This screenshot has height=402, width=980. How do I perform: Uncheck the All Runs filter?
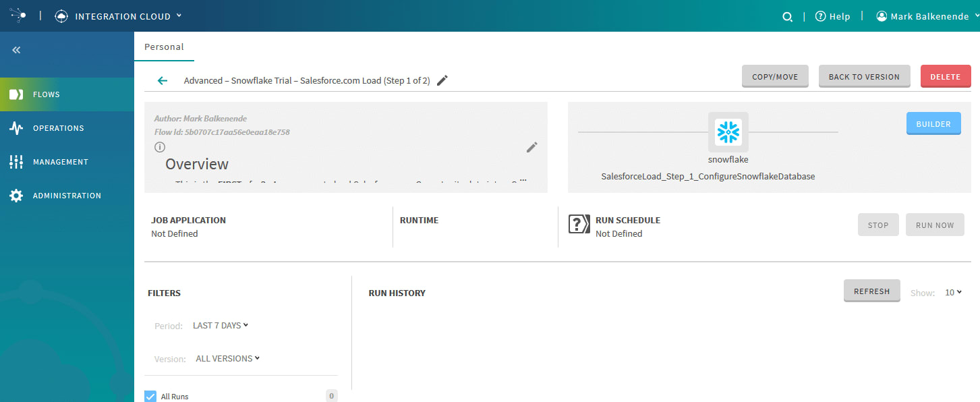click(150, 396)
